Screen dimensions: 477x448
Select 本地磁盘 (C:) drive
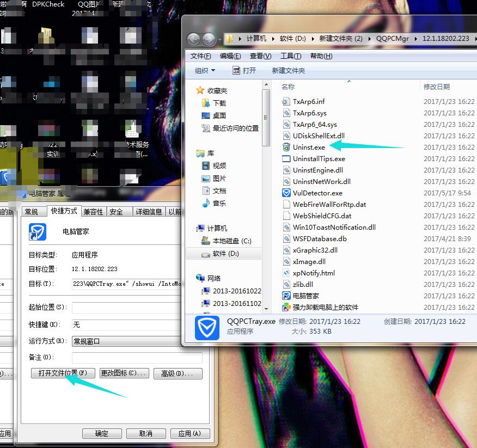pos(227,241)
